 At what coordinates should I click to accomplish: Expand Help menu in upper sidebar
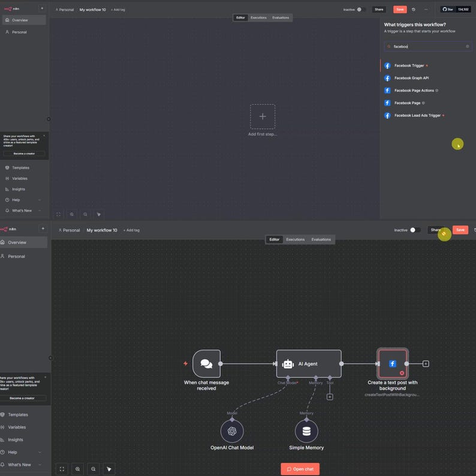(x=23, y=200)
